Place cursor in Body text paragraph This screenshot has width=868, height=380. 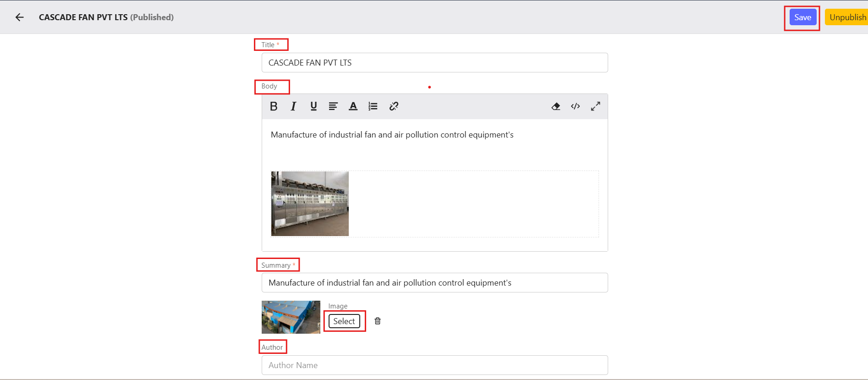click(392, 135)
